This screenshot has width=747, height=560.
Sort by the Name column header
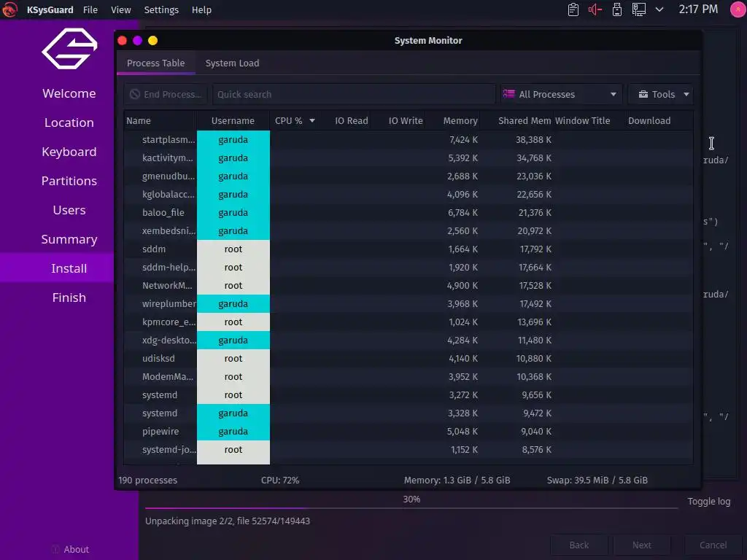point(160,120)
